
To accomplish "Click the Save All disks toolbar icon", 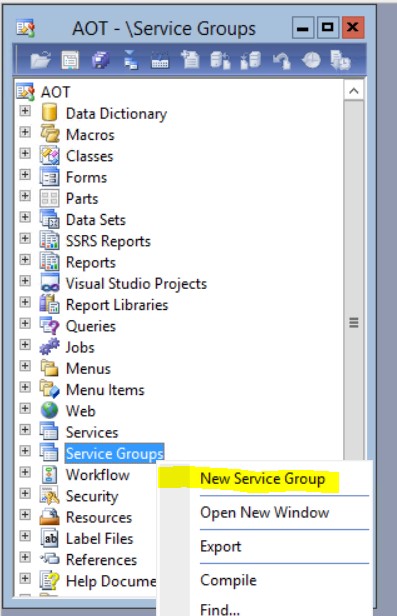I will (101, 60).
